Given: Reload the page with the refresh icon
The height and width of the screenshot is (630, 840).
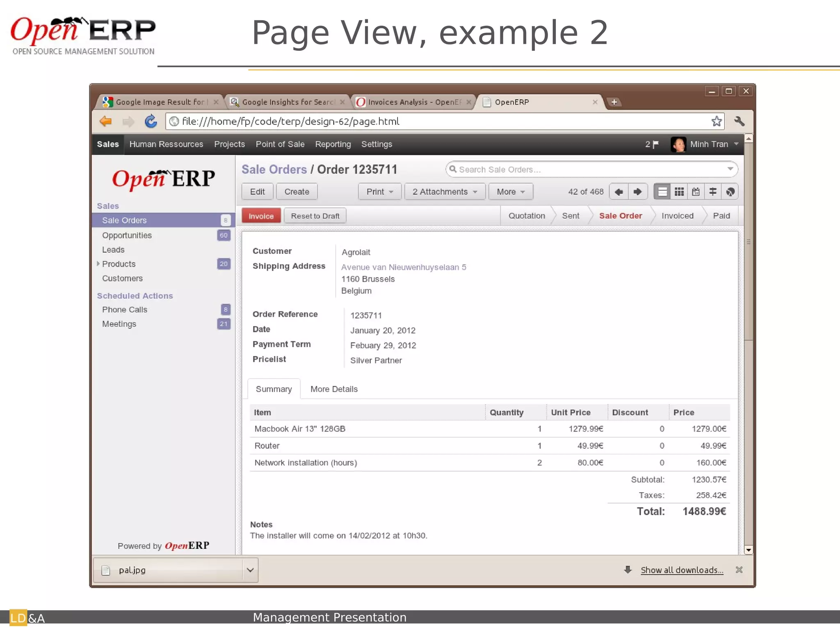Looking at the screenshot, I should pos(151,121).
